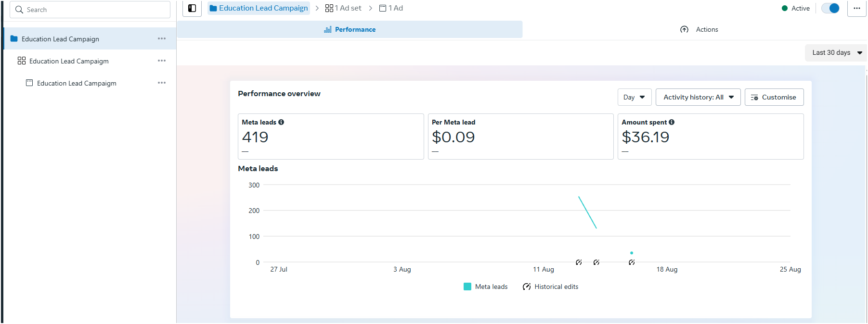Open more options for the ad set row
Image resolution: width=868 pixels, height=324 pixels.
162,61
